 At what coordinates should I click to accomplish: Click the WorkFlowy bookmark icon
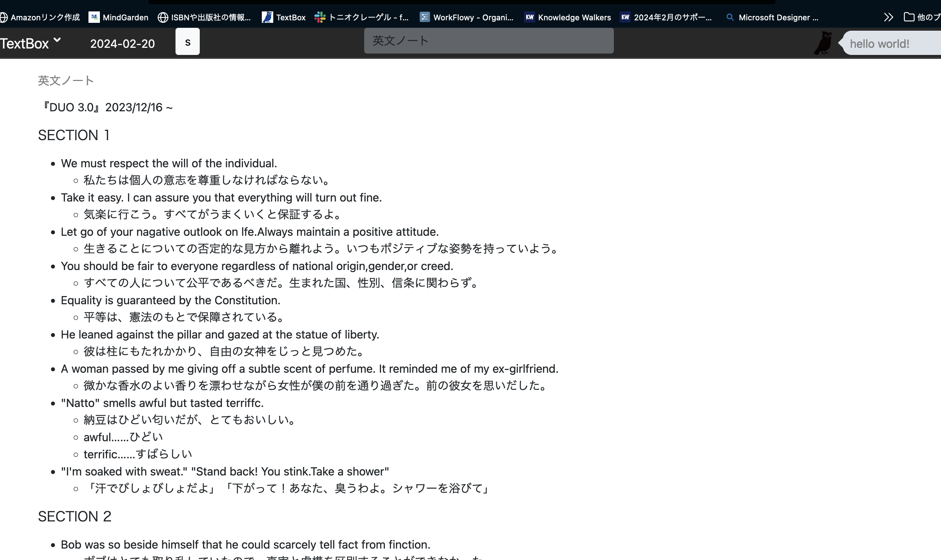tap(424, 17)
